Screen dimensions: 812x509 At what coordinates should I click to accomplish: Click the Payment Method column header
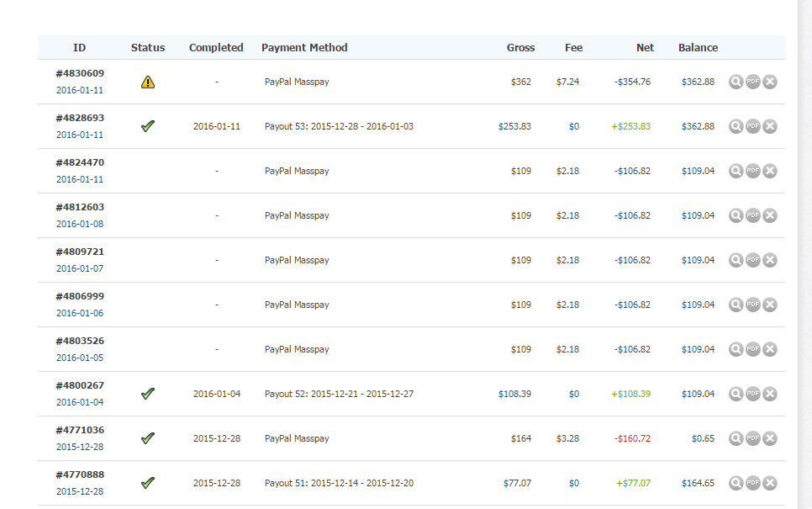pos(304,48)
